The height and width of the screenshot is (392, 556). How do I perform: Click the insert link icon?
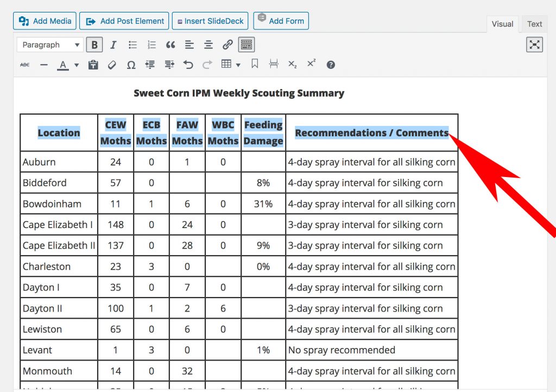click(228, 45)
